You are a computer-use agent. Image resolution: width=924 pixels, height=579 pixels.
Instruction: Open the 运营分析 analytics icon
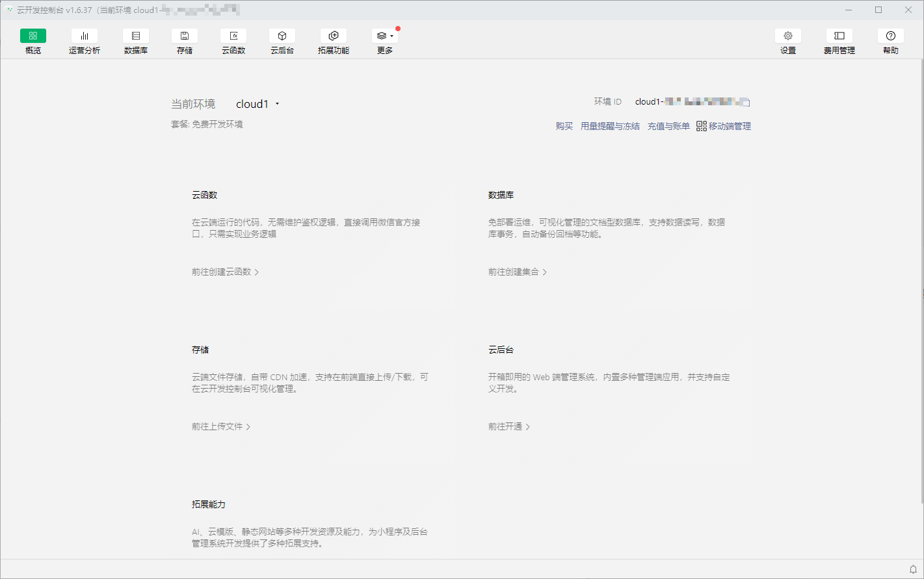(85, 36)
